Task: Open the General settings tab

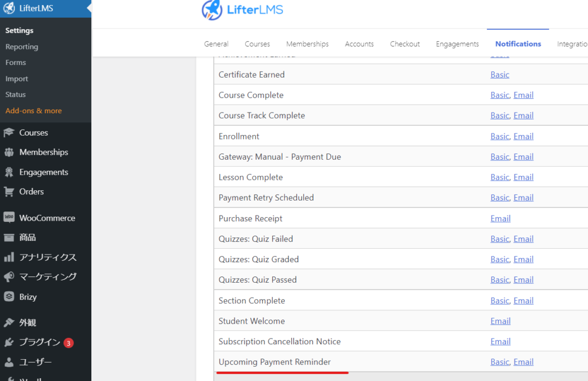Action: (216, 44)
